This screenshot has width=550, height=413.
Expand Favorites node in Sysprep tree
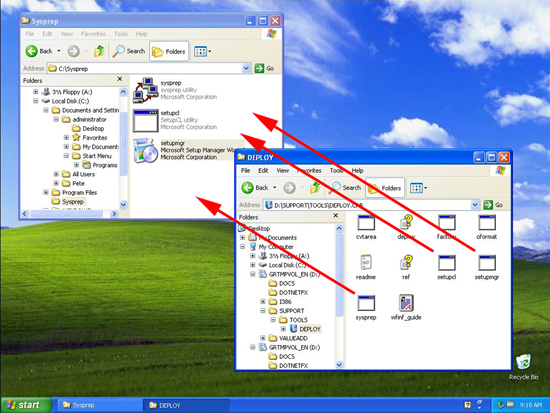(66, 138)
